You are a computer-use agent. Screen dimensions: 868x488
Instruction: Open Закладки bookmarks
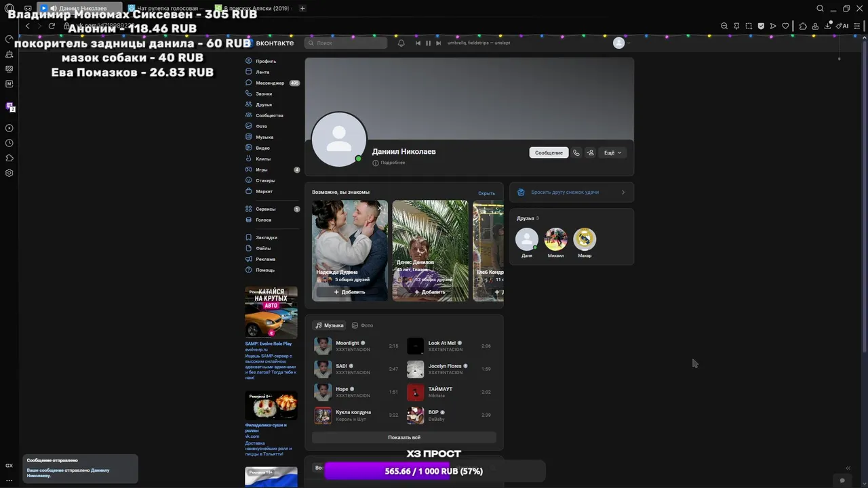coord(262,237)
